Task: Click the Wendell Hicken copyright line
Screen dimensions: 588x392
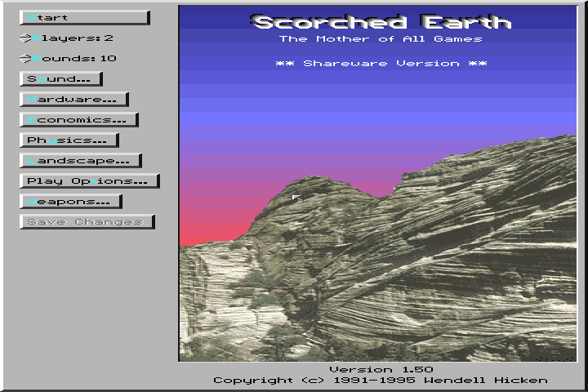Action: click(381, 381)
